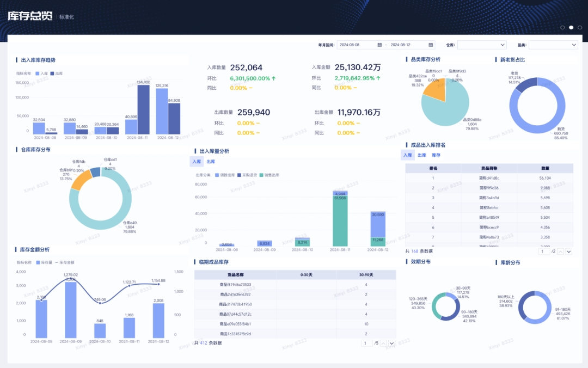Image resolution: width=588 pixels, height=368 pixels.
Task: Select 入库 tab in 出入库量分析
Action: [x=197, y=162]
